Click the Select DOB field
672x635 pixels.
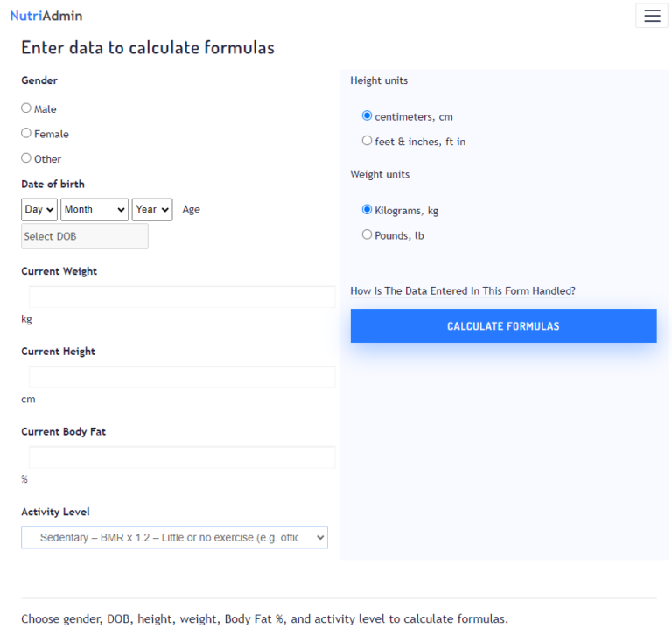pos(85,236)
